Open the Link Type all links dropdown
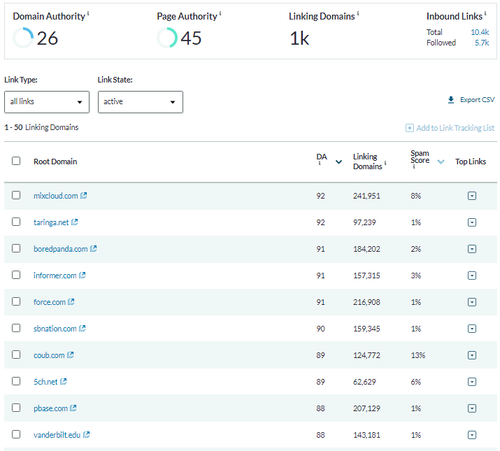500x451 pixels. click(47, 102)
